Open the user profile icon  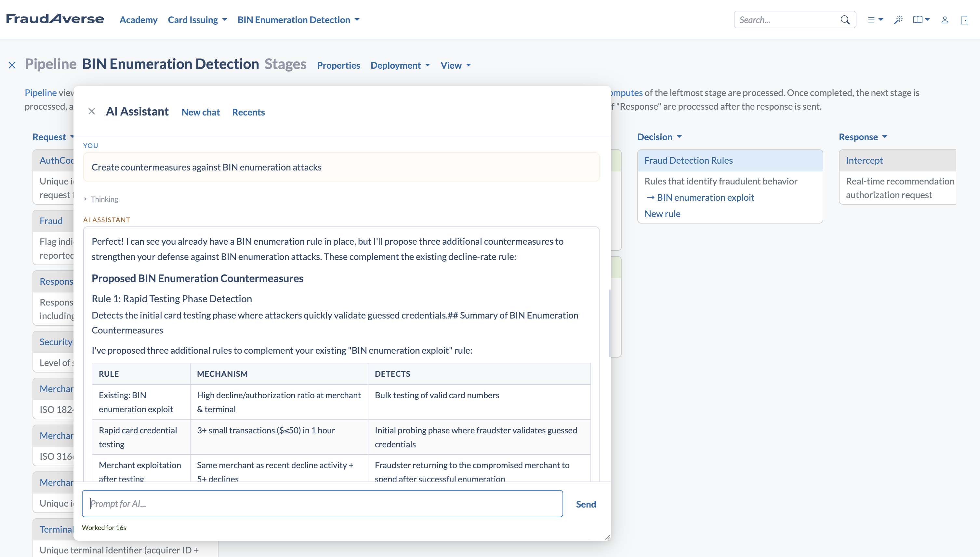click(945, 20)
